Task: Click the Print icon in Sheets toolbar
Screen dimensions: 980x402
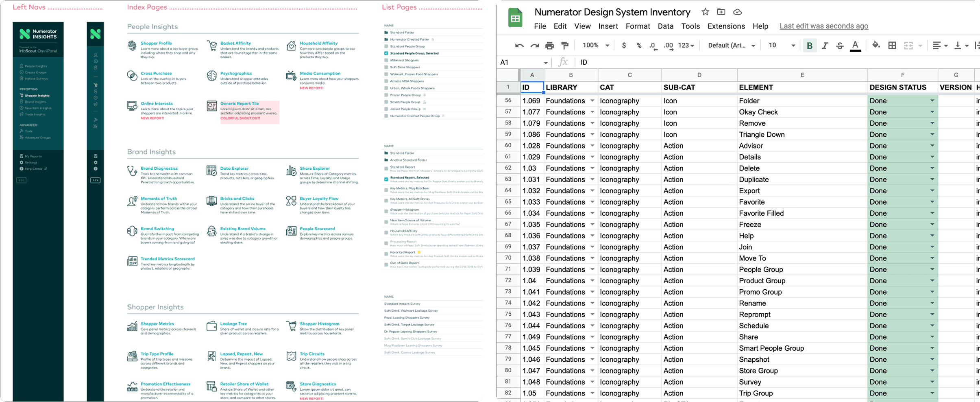Action: coord(549,46)
